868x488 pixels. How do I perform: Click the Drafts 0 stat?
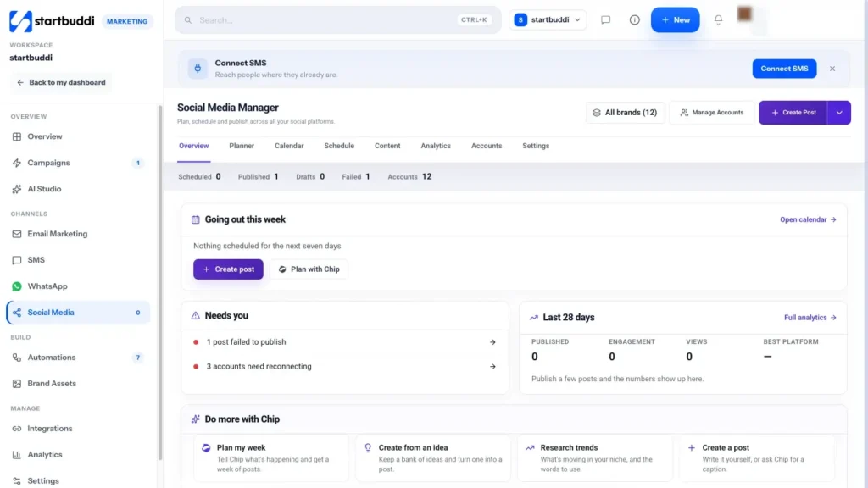tap(310, 177)
